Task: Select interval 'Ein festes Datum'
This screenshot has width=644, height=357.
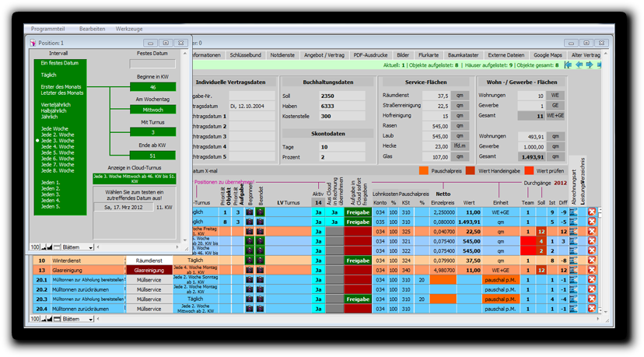Action: tap(60, 63)
